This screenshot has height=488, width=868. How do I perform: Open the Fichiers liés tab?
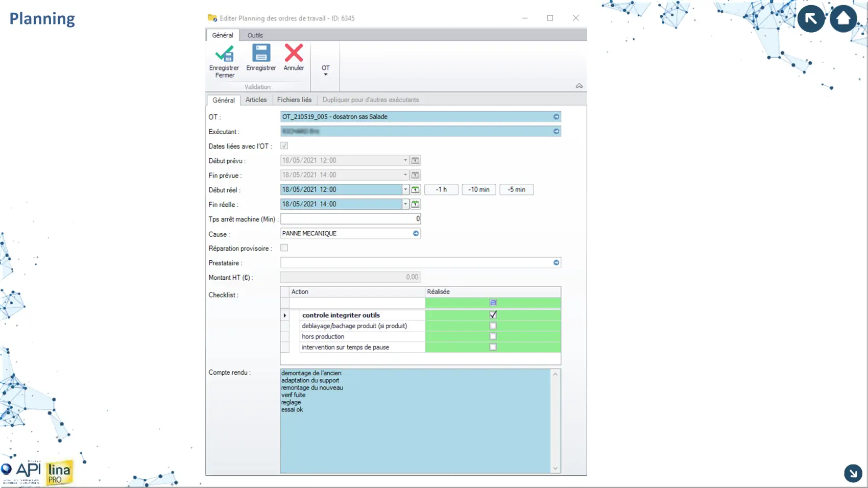click(294, 100)
